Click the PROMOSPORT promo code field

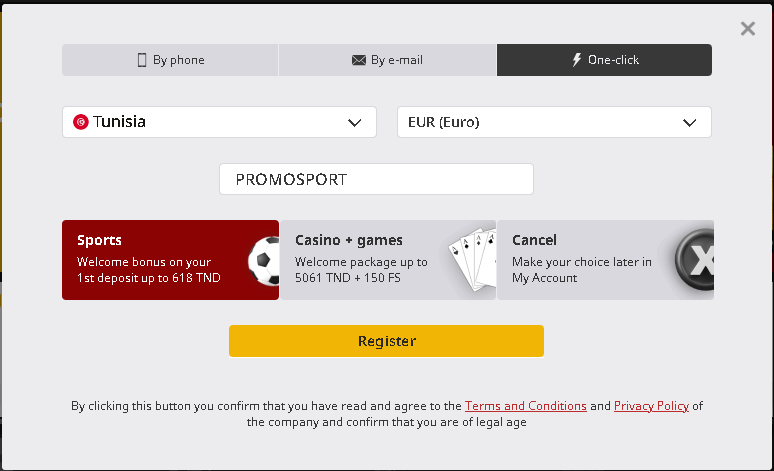pos(376,179)
